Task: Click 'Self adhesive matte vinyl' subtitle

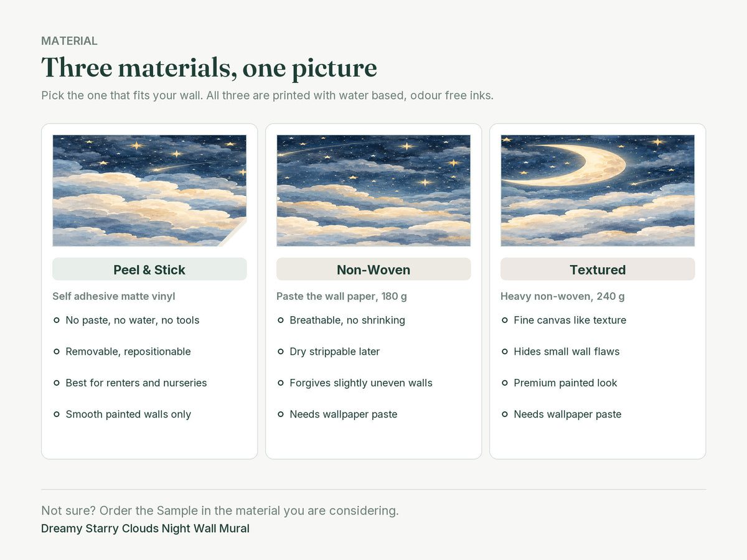Action: tap(114, 296)
